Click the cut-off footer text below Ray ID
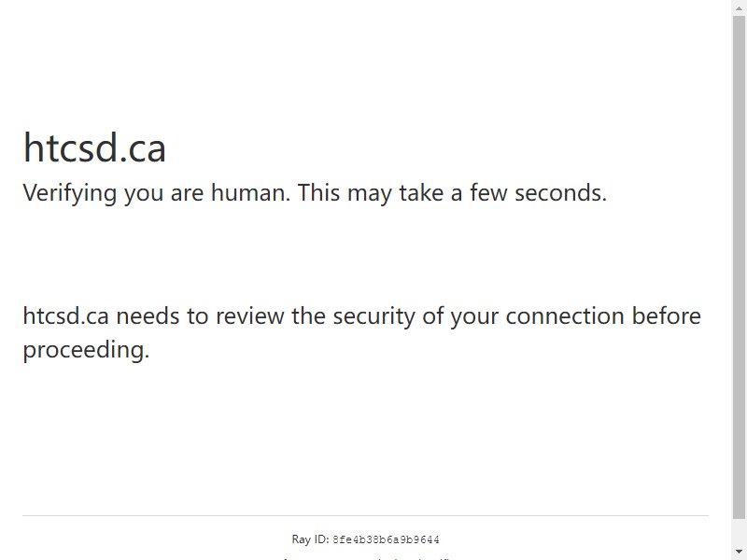The width and height of the screenshot is (747, 560). [x=365, y=557]
